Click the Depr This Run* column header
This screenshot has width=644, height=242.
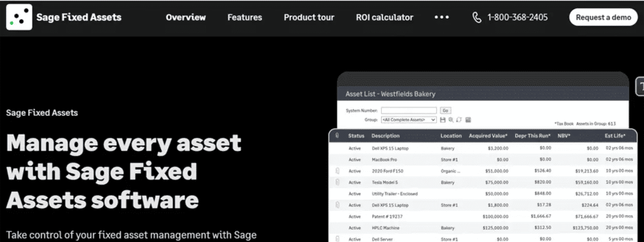tap(533, 136)
